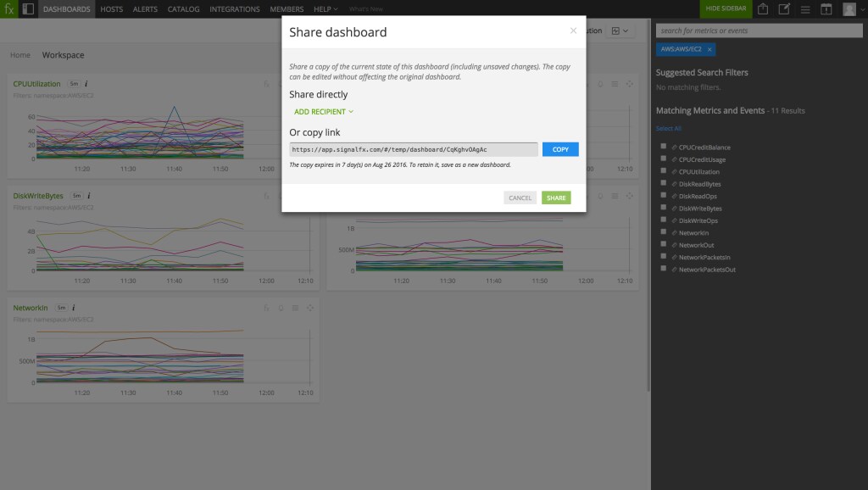Click the fx icon on the NetworkIn chart
Viewport: 868px width, 490px height.
266,308
